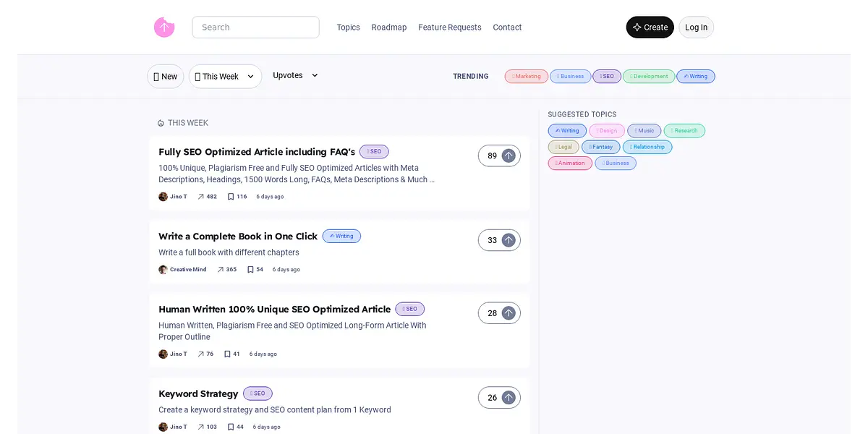Open the This Week time range dropdown
This screenshot has height=434, width=868.
225,77
